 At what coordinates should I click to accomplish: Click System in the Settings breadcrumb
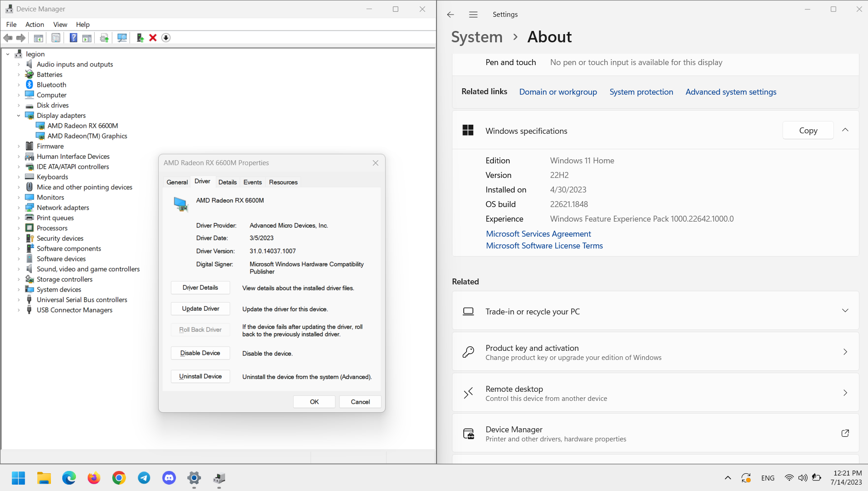coord(477,37)
